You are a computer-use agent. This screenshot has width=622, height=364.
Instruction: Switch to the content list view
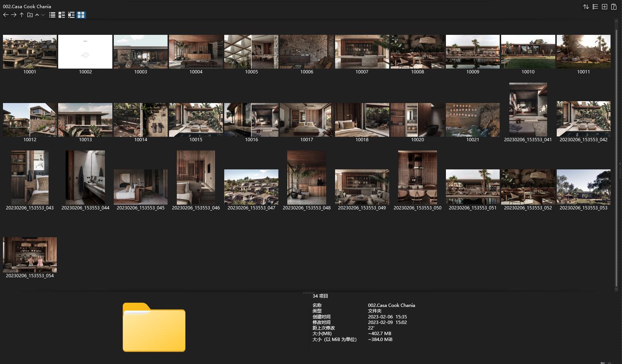coord(72,15)
